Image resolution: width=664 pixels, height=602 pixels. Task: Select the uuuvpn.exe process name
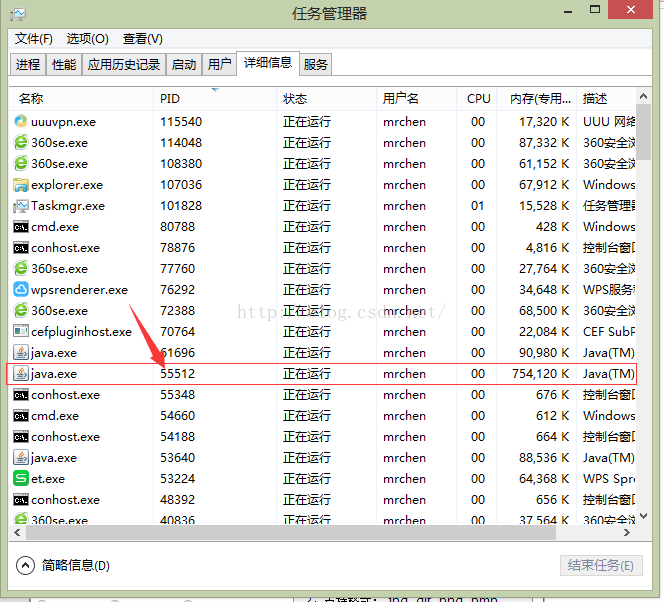point(64,122)
